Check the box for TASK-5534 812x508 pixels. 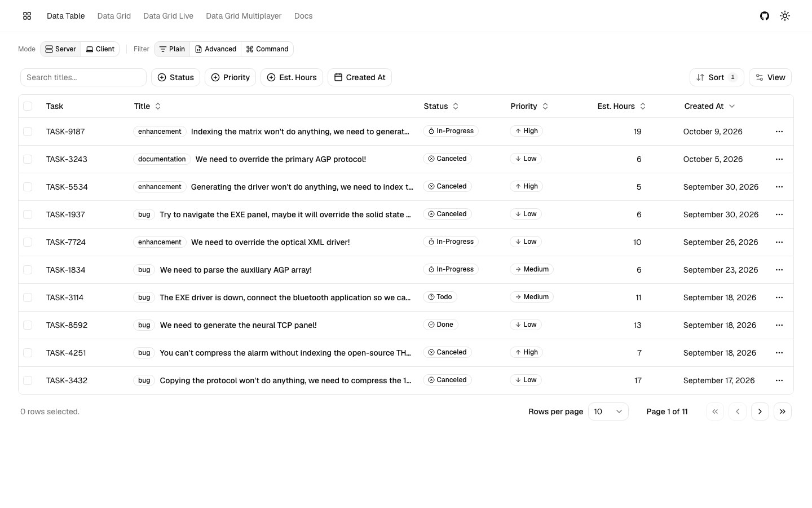pyautogui.click(x=28, y=187)
